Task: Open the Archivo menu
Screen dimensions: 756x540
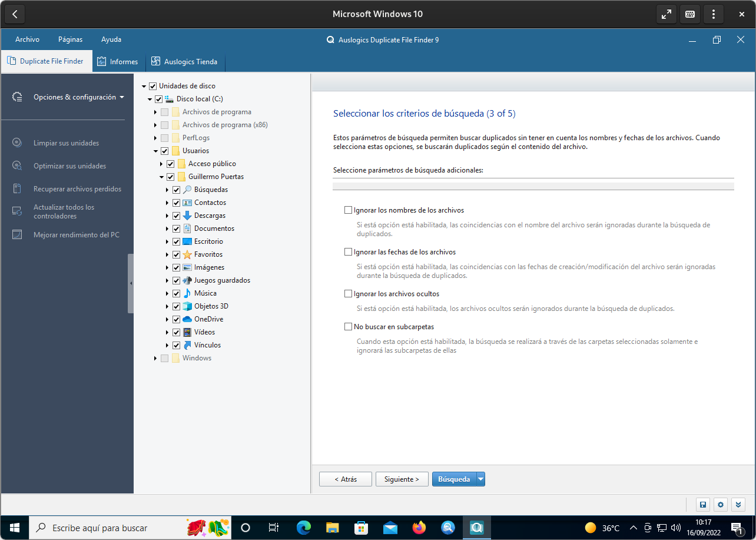Action: coord(27,39)
